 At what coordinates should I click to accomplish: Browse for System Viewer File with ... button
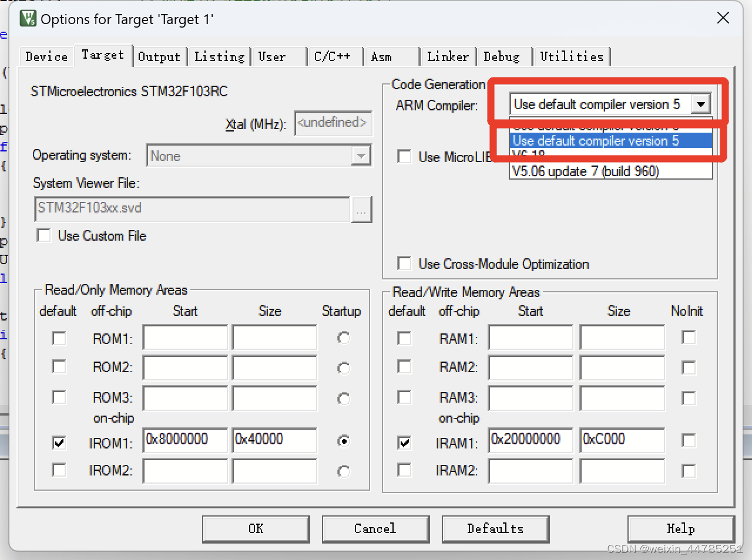tap(361, 210)
